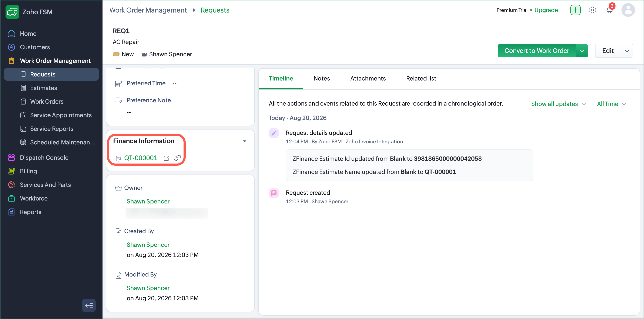Click the Requests list icon in sidebar

click(x=23, y=74)
